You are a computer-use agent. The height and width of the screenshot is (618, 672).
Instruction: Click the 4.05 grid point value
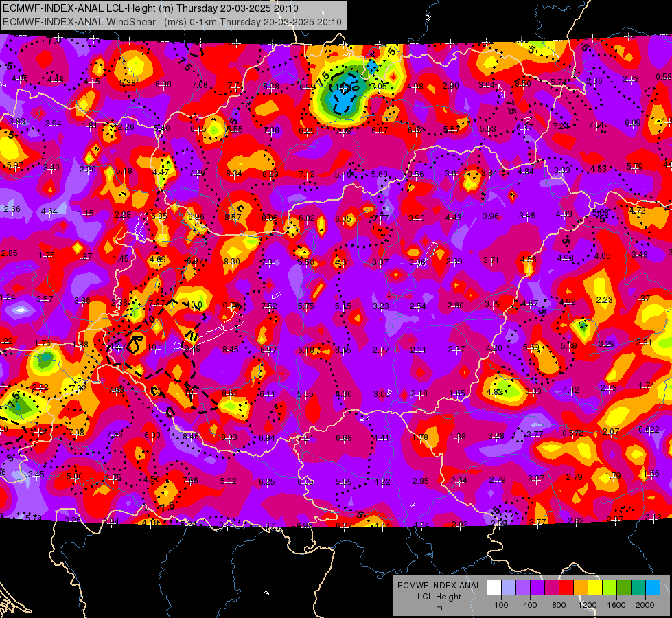[602, 256]
